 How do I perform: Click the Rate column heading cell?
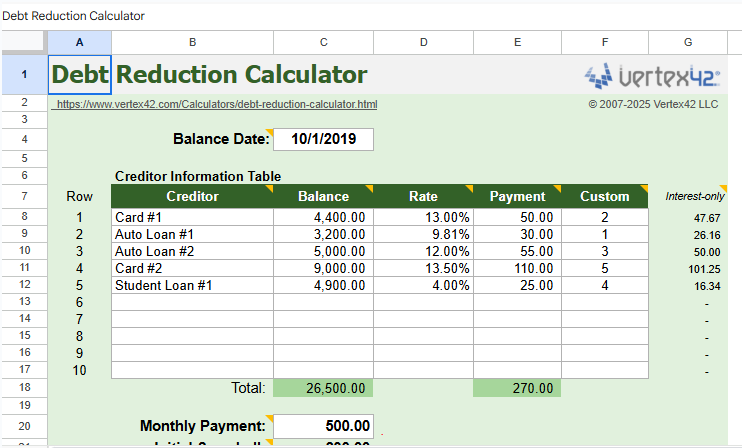click(x=423, y=197)
